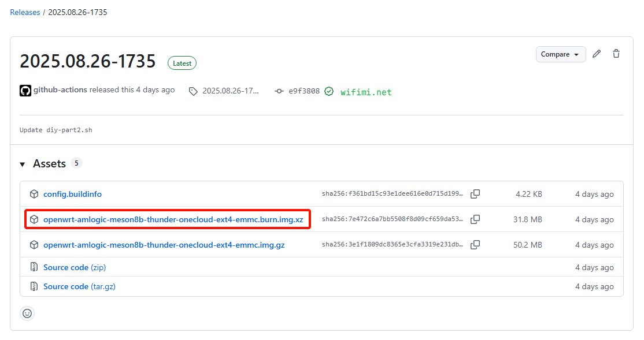Image resolution: width=644 pixels, height=340 pixels.
Task: Click the github-actions avatar icon
Action: click(x=25, y=91)
